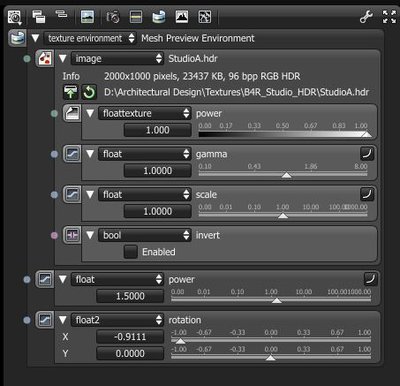Image resolution: width=400 pixels, height=386 pixels.
Task: Click the power 1.5000 value field
Action: 130,296
